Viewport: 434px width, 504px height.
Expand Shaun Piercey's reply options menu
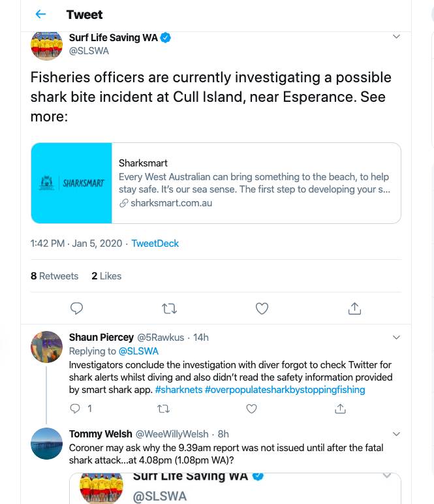tap(396, 338)
